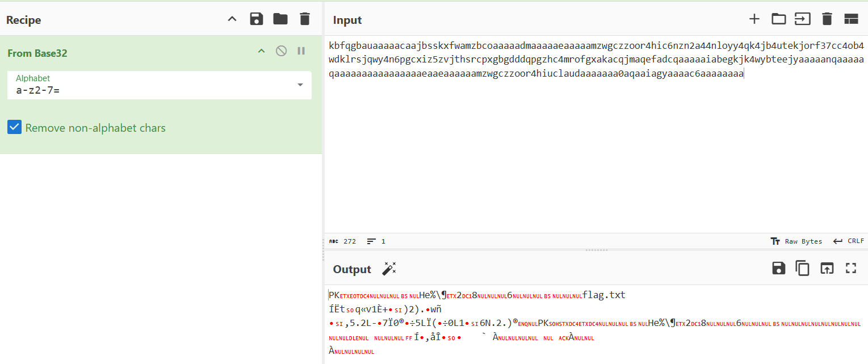Image resolution: width=868 pixels, height=364 pixels.
Task: Load a recipe via the folder icon
Action: pyautogui.click(x=280, y=19)
